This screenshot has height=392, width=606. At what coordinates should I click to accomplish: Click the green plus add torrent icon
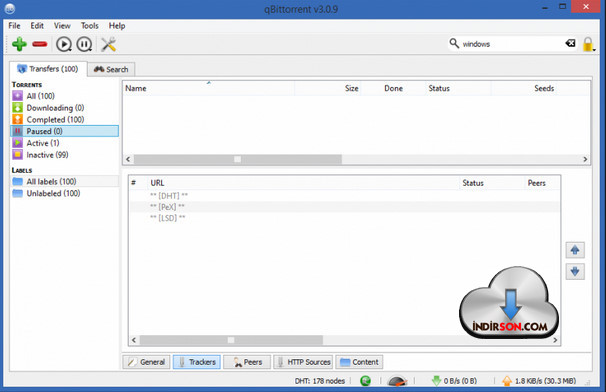(x=19, y=44)
